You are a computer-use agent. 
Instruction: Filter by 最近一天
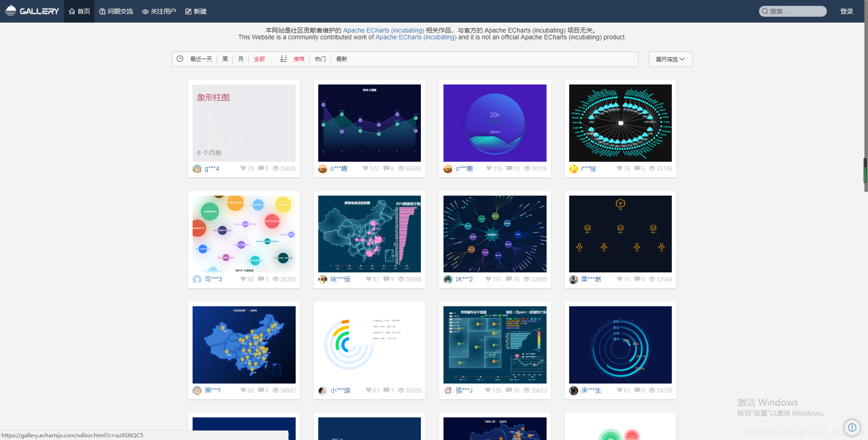[x=201, y=59]
